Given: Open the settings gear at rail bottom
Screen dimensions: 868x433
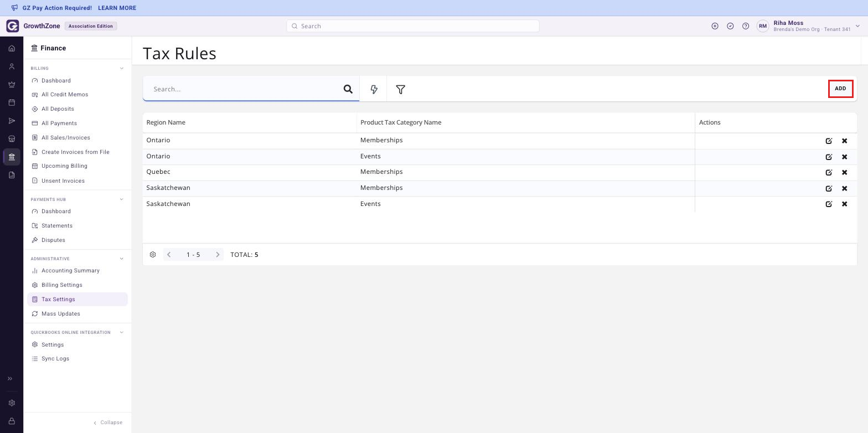Looking at the screenshot, I should point(12,403).
